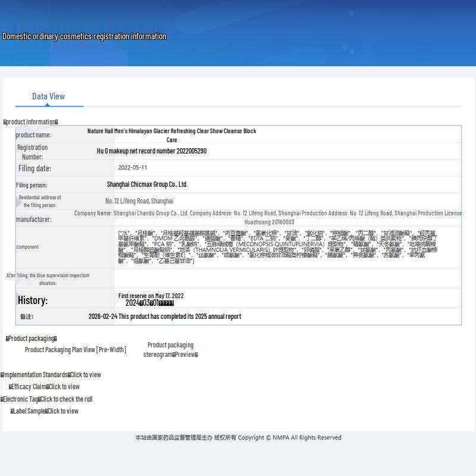The width and height of the screenshot is (476, 476).
Task: Select manufacturer text 'Company Name: Shanghai Chando Group'
Action: (122, 213)
